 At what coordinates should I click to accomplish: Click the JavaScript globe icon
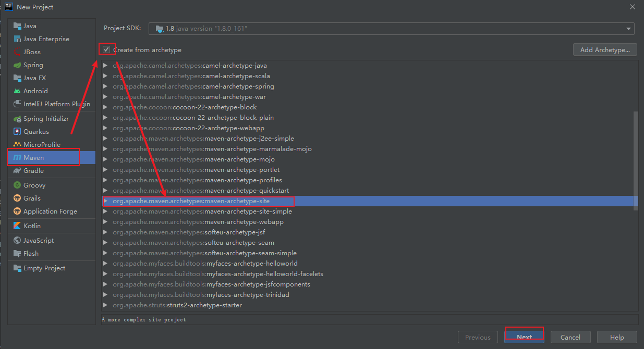pyautogui.click(x=17, y=241)
